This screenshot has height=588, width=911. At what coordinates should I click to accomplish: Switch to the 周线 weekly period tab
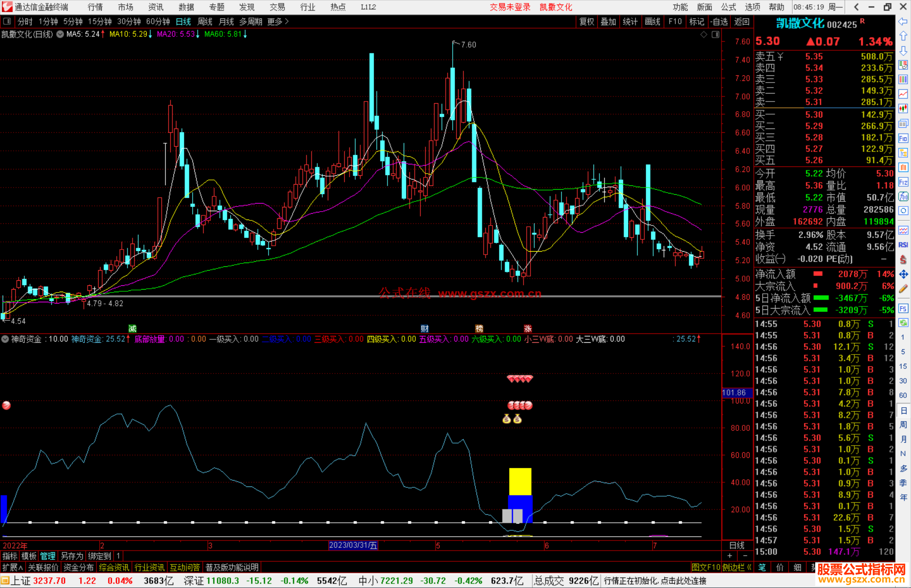205,21
